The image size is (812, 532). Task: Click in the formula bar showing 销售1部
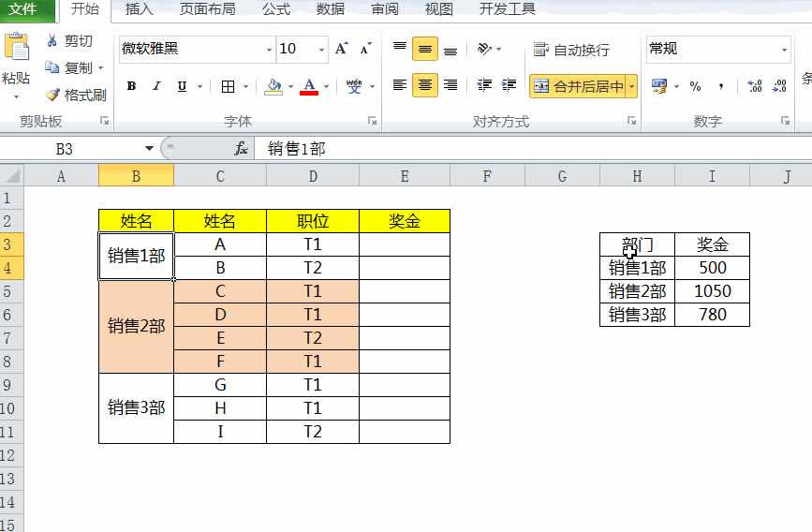coord(534,149)
